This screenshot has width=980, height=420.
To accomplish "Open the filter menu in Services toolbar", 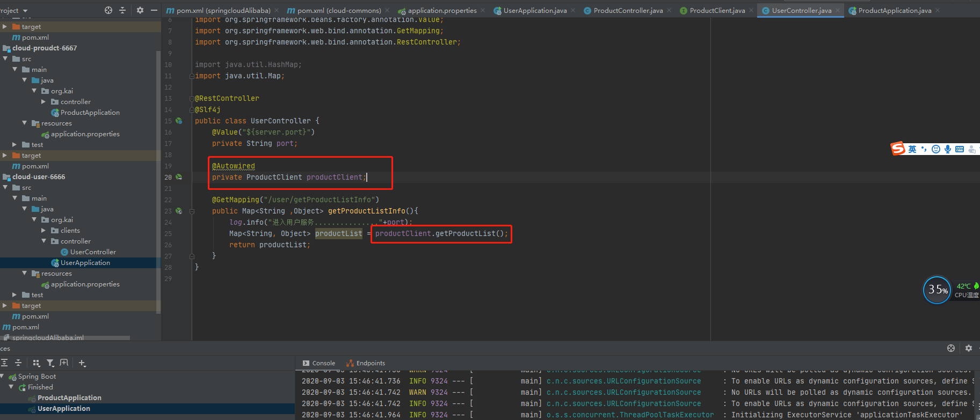I will click(x=50, y=363).
